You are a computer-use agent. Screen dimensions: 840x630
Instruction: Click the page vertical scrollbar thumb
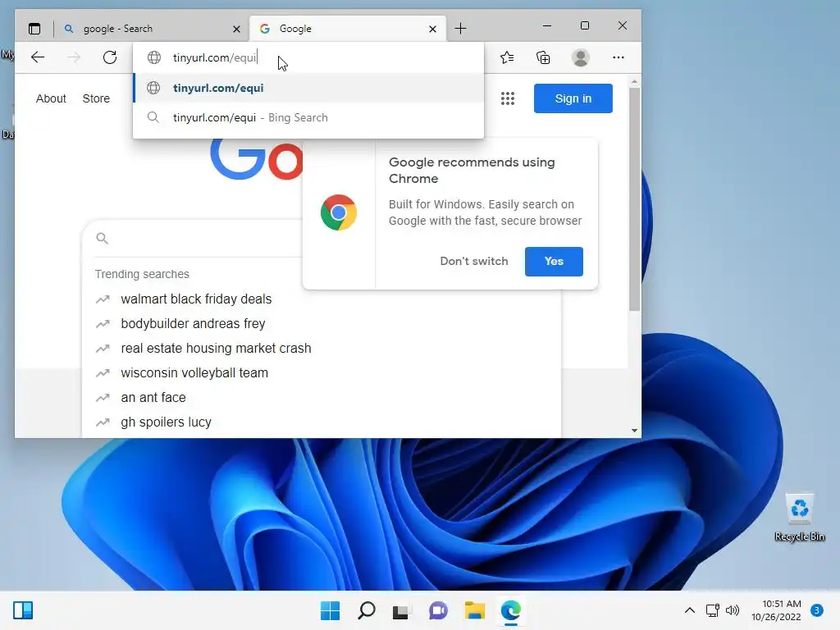point(634,199)
